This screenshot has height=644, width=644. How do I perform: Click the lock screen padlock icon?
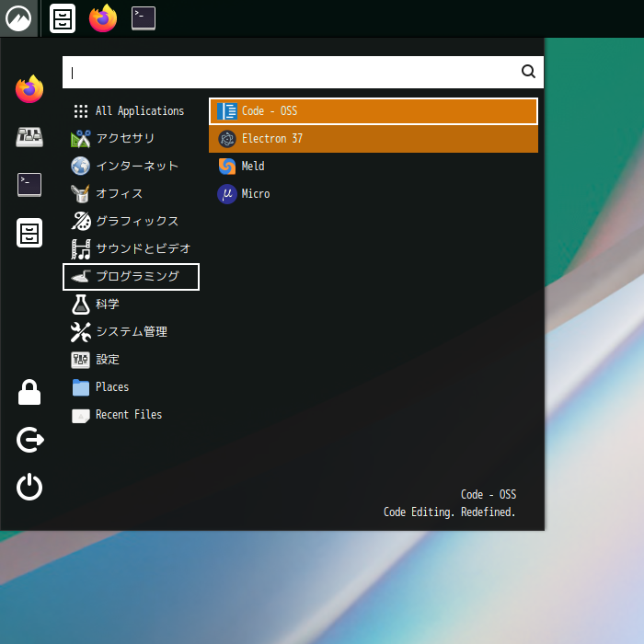(x=29, y=393)
